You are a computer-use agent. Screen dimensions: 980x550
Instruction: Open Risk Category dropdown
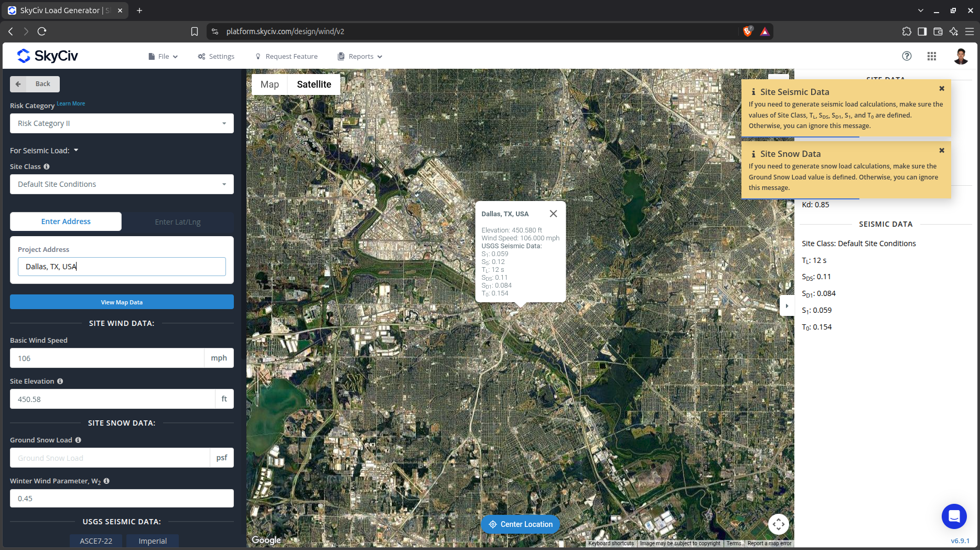pyautogui.click(x=122, y=123)
